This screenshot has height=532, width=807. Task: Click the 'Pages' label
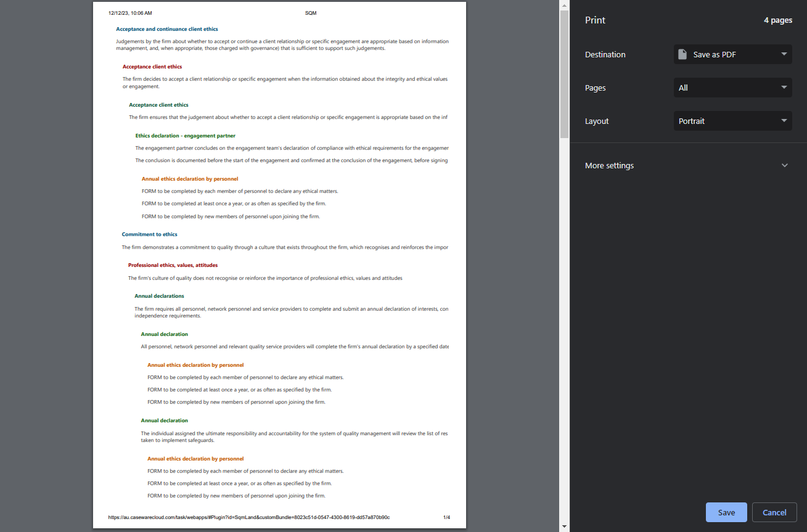click(596, 88)
